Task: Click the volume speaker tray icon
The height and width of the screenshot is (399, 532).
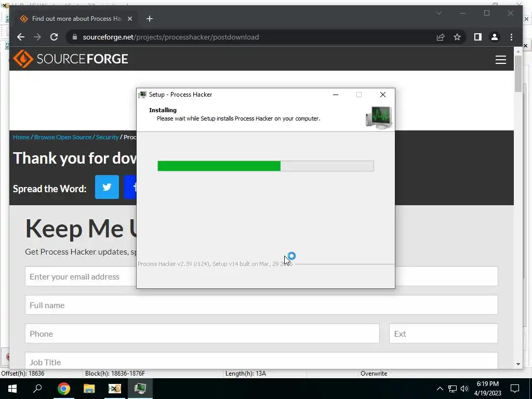Action: (465, 389)
